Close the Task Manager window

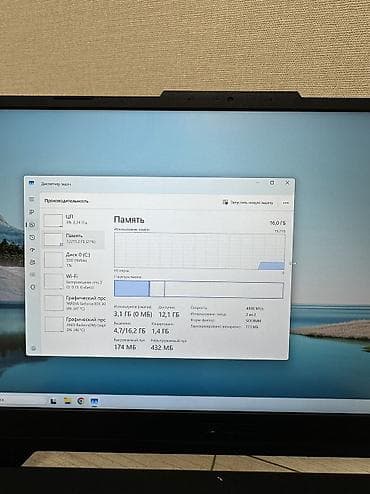(287, 183)
